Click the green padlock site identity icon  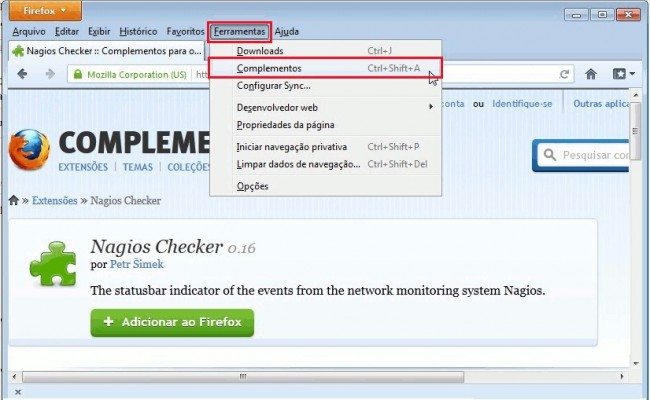pyautogui.click(x=78, y=75)
